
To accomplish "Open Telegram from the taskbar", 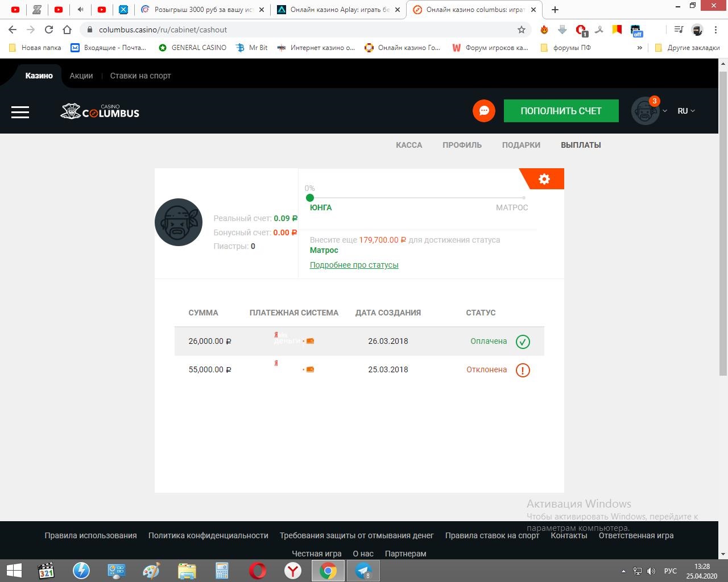I will (x=363, y=571).
